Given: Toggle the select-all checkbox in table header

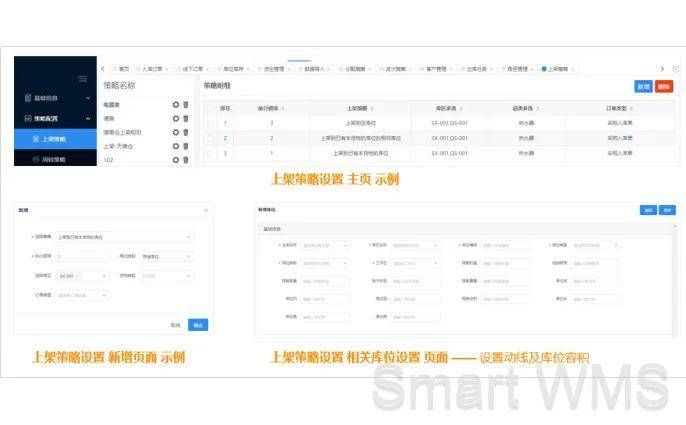Looking at the screenshot, I should tap(209, 107).
